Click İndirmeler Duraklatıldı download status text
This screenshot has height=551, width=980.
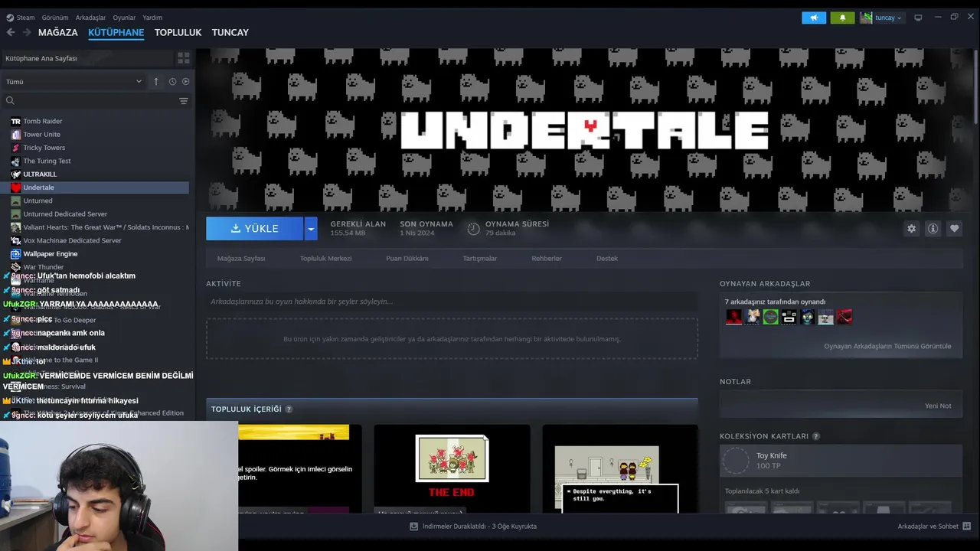pos(479,527)
